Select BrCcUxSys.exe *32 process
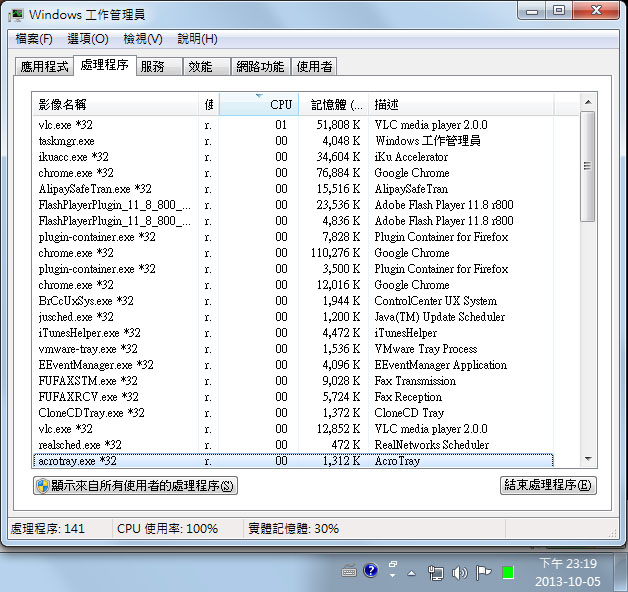Screen dimensions: 628x592 pyautogui.click(x=293, y=301)
